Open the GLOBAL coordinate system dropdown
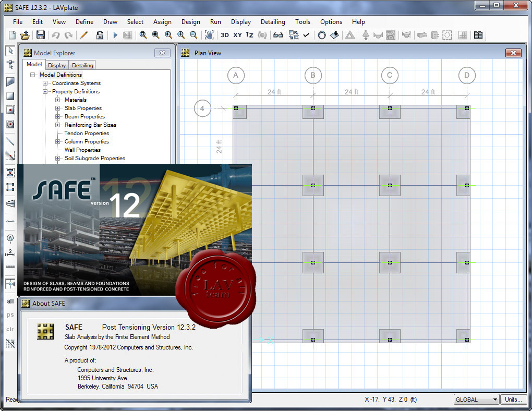532x411 pixels. (x=476, y=400)
